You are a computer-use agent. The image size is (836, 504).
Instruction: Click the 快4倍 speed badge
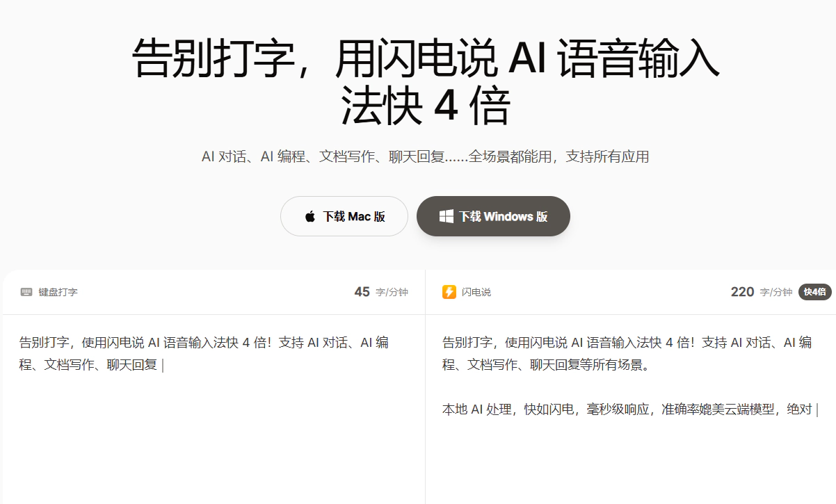[x=814, y=292]
